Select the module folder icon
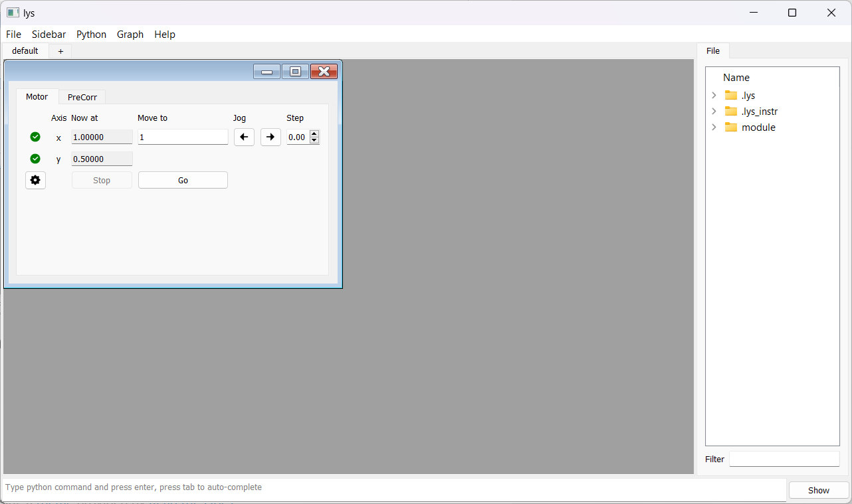The height and width of the screenshot is (504, 852). pos(731,127)
